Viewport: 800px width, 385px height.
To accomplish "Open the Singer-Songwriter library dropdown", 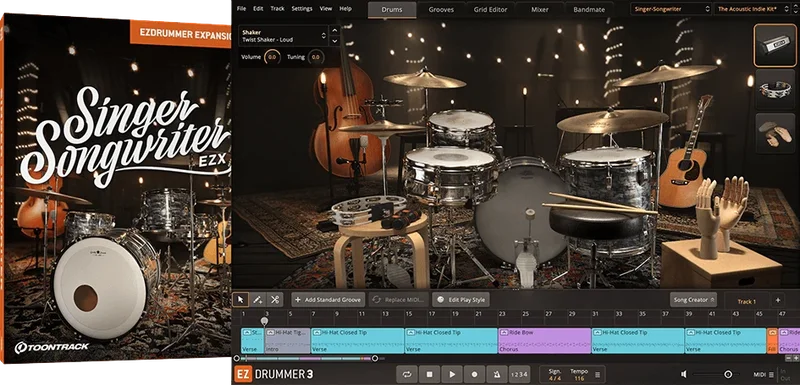I will (671, 9).
